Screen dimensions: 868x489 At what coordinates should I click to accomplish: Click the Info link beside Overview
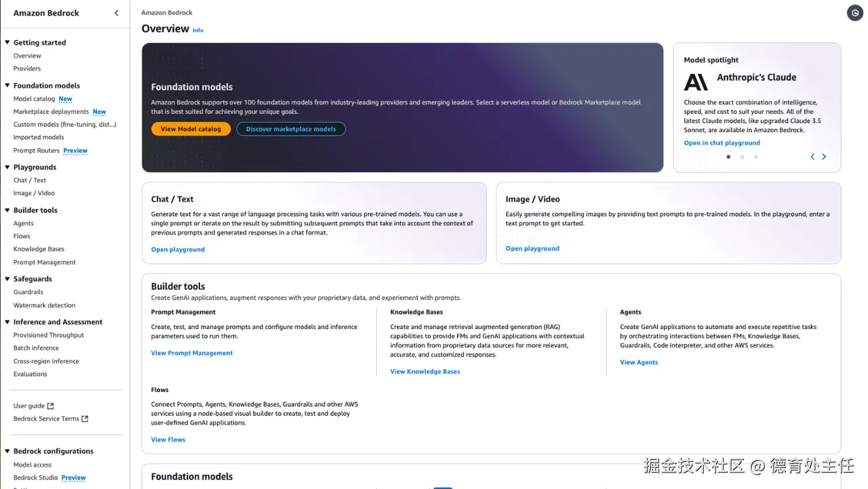(198, 31)
